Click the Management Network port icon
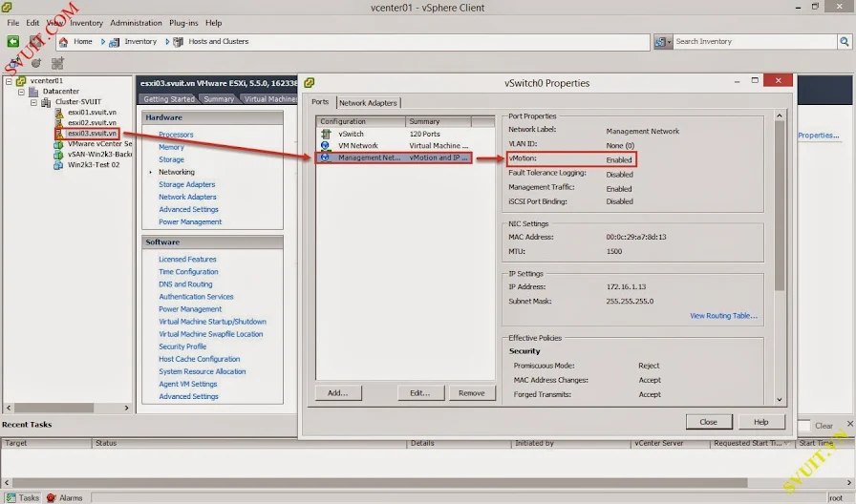Image resolution: width=856 pixels, height=504 pixels. point(326,157)
